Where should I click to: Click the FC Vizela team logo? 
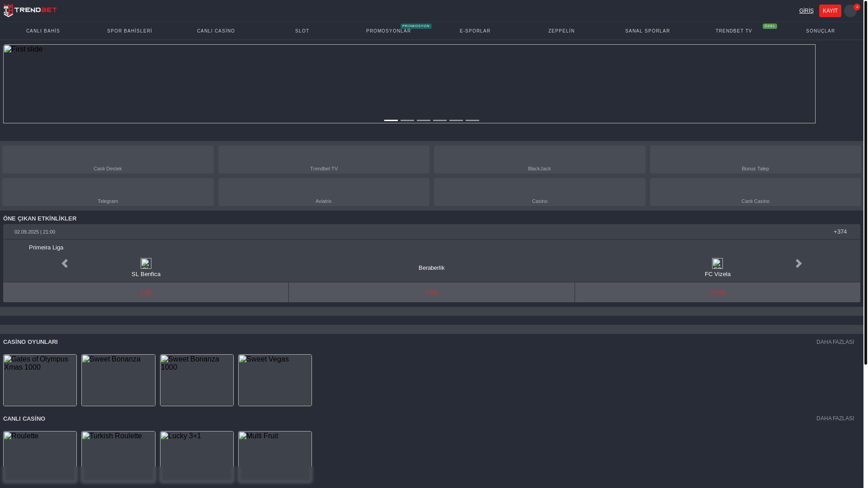pyautogui.click(x=717, y=263)
